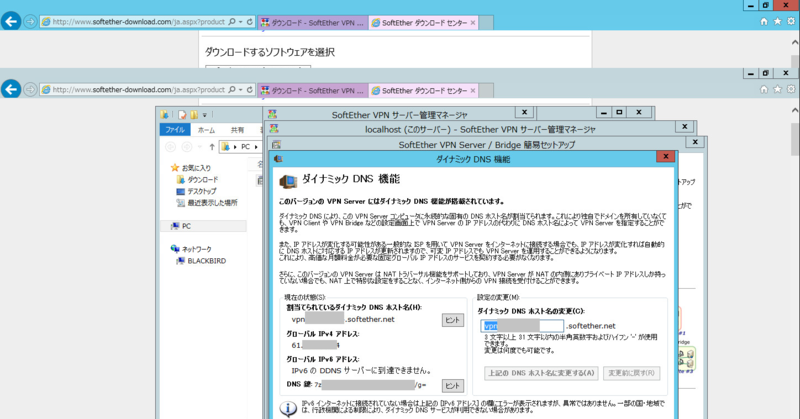This screenshot has width=800, height=419.
Task: Click scroll up arrow in blue-titled browser
Action: [x=795, y=42]
